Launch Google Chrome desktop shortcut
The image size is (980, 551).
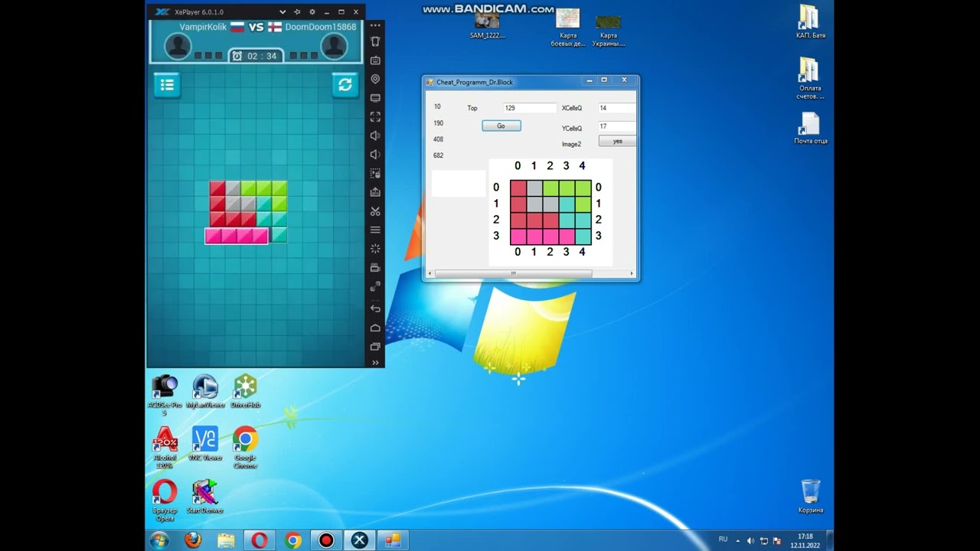pyautogui.click(x=245, y=448)
